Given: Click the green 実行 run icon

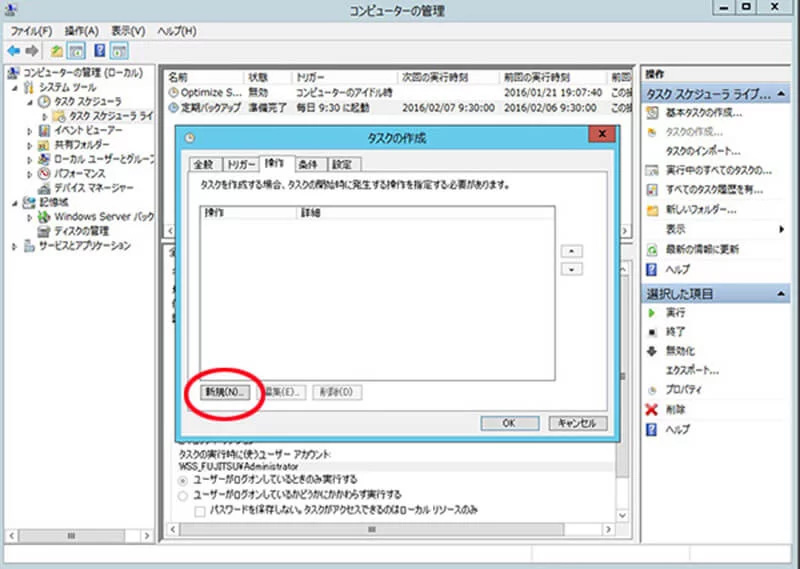Looking at the screenshot, I should click(x=652, y=313).
